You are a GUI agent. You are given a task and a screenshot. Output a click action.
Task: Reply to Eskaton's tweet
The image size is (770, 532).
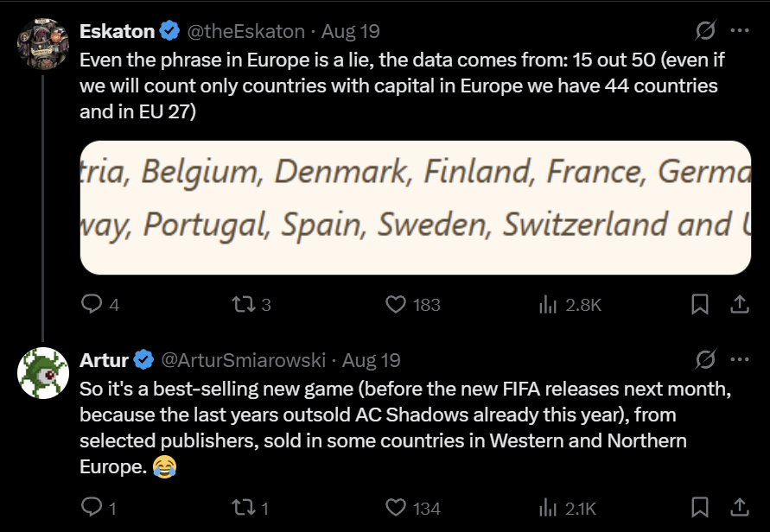point(92,304)
